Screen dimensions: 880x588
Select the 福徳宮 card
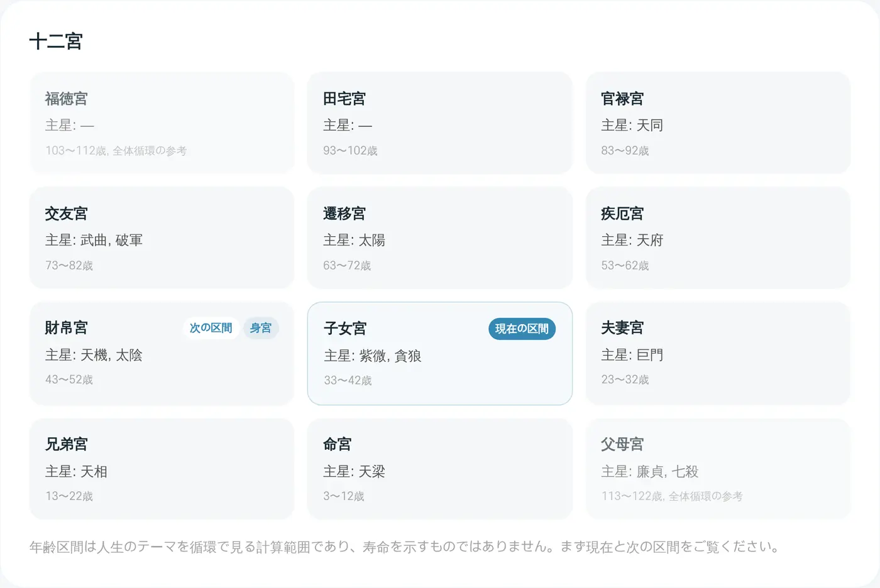pos(162,123)
